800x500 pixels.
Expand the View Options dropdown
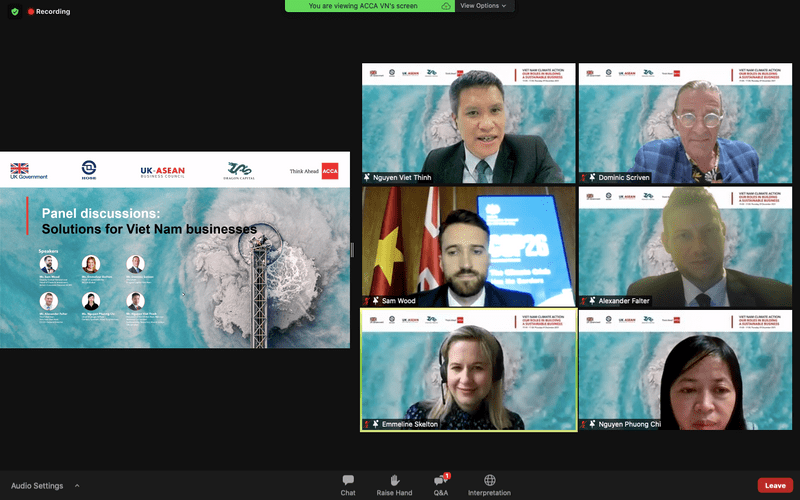pyautogui.click(x=484, y=6)
